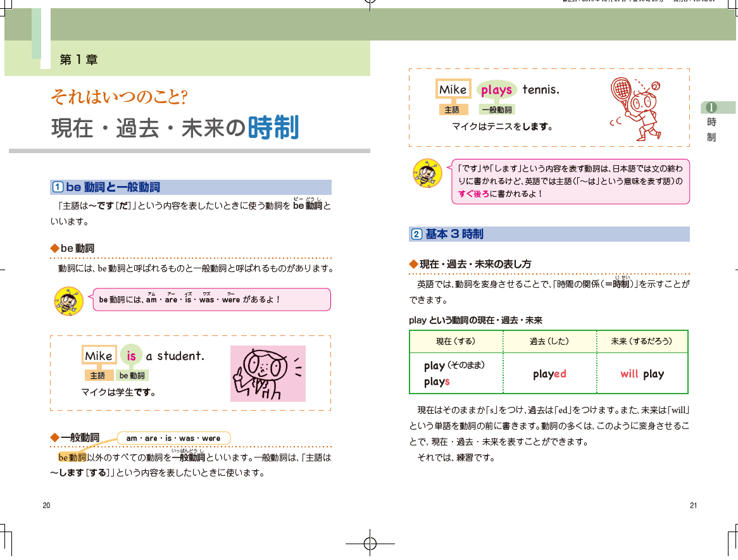
Task: Click the green "is" verb bubble
Action: (x=131, y=356)
